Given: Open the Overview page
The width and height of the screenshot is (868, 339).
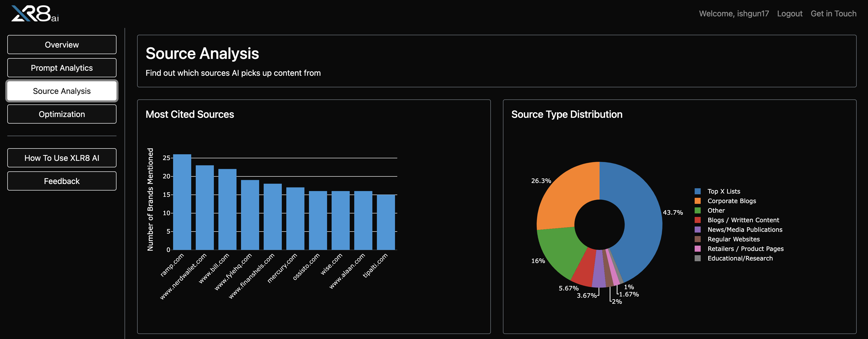Looking at the screenshot, I should 62,45.
